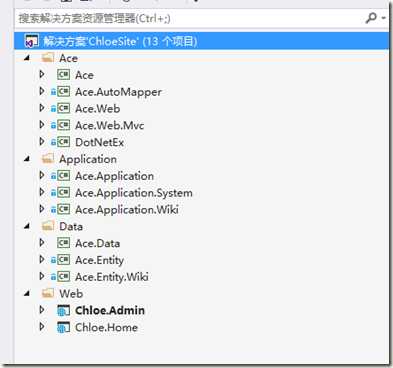393x368 pixels.
Task: Click the web project icon of Chloe.Admin
Action: [63, 310]
